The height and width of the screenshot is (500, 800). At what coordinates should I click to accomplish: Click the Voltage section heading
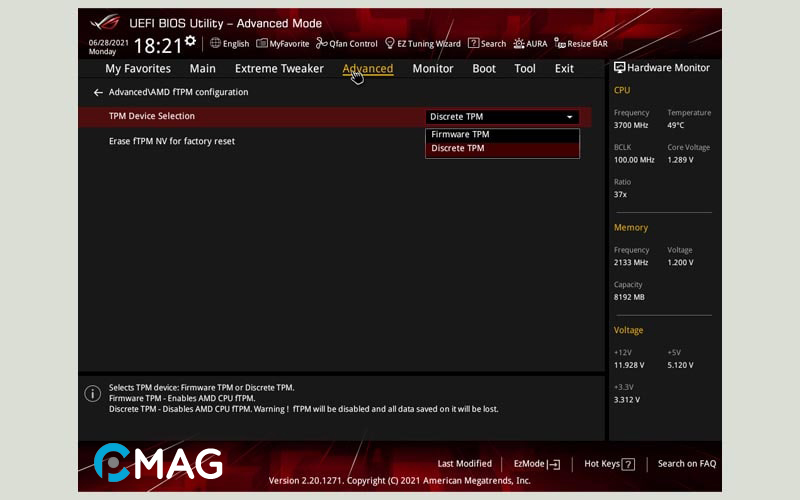pos(628,330)
